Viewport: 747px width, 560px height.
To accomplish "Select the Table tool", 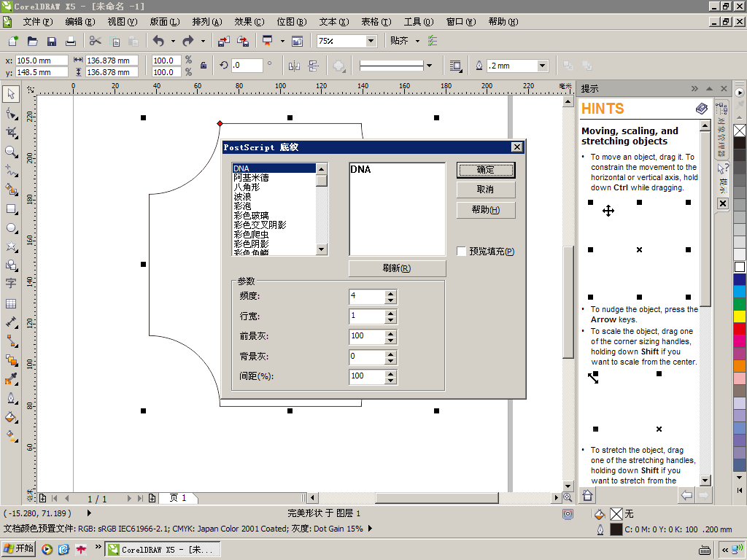I will 11,303.
